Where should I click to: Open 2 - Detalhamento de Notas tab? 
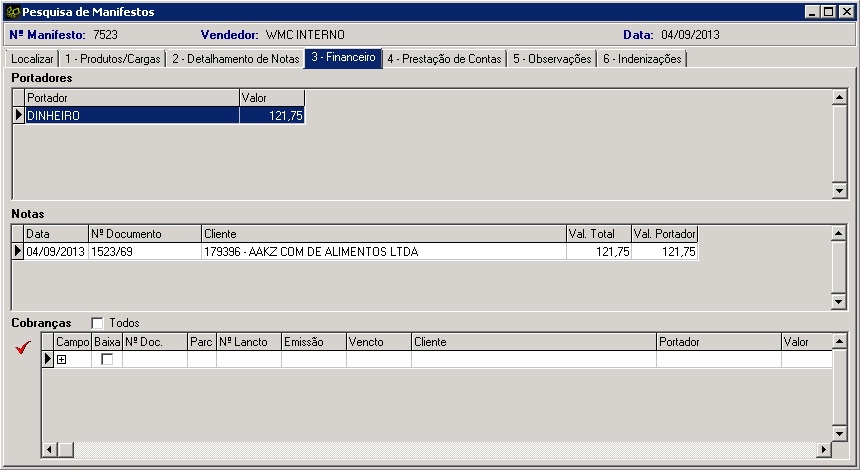tap(235, 59)
